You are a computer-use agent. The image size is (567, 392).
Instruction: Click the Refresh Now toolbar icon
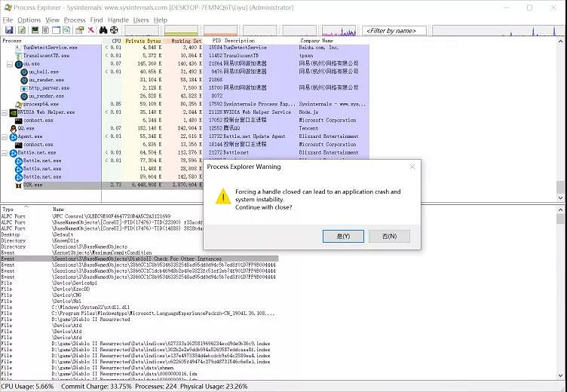tap(23, 30)
